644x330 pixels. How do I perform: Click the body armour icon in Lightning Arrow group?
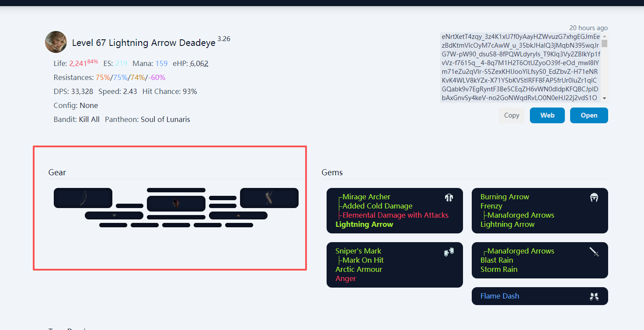(449, 198)
